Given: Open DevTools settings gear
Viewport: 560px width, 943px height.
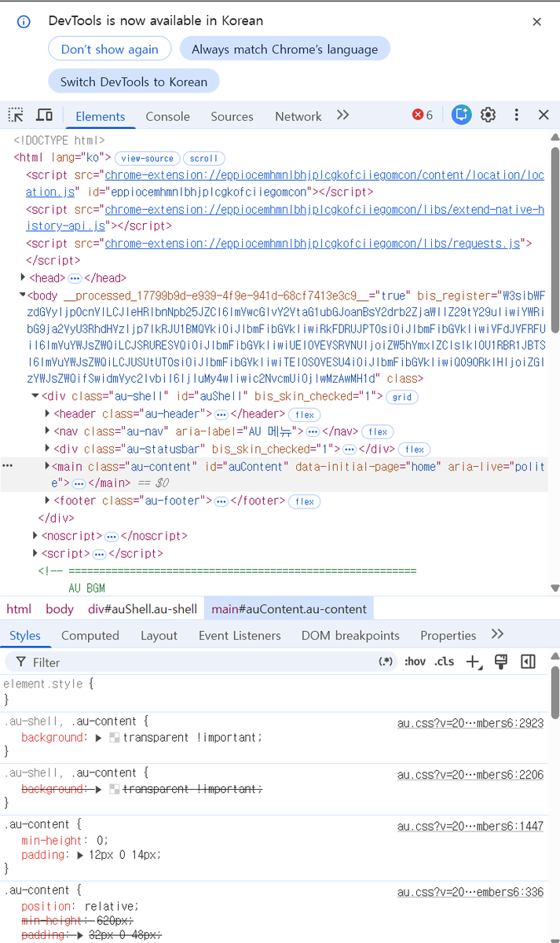Looking at the screenshot, I should point(489,115).
